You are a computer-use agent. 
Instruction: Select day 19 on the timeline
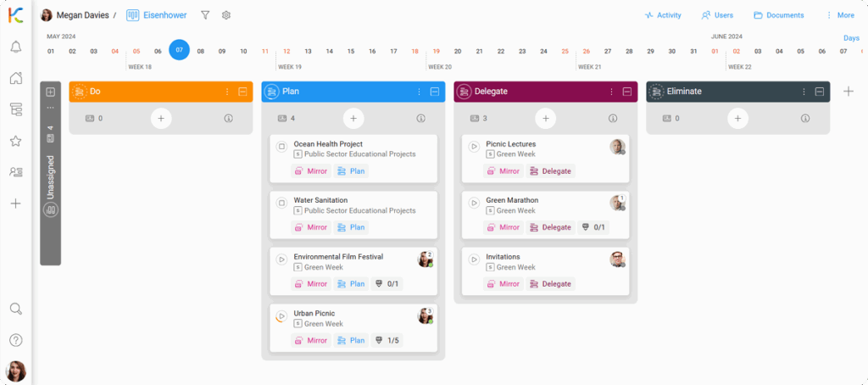click(437, 51)
